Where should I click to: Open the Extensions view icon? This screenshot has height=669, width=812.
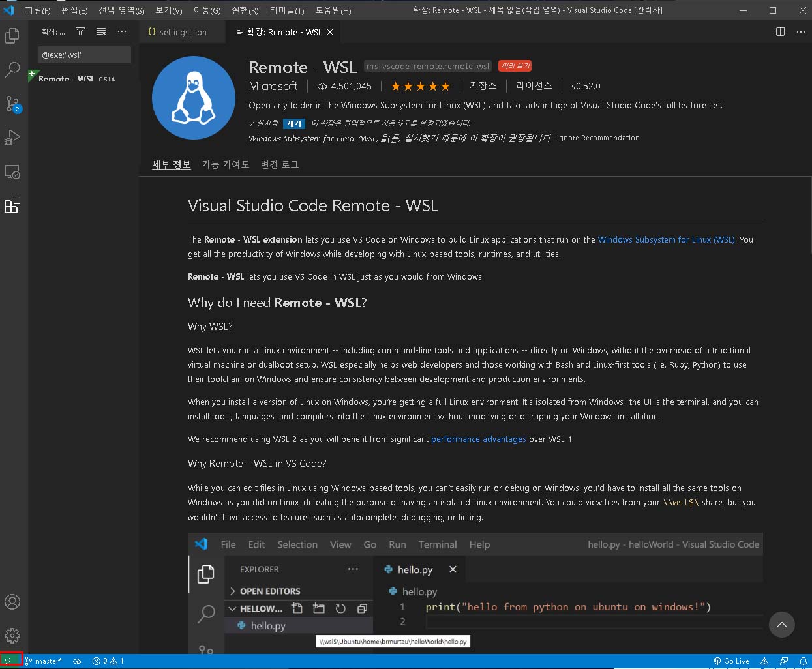[x=12, y=206]
